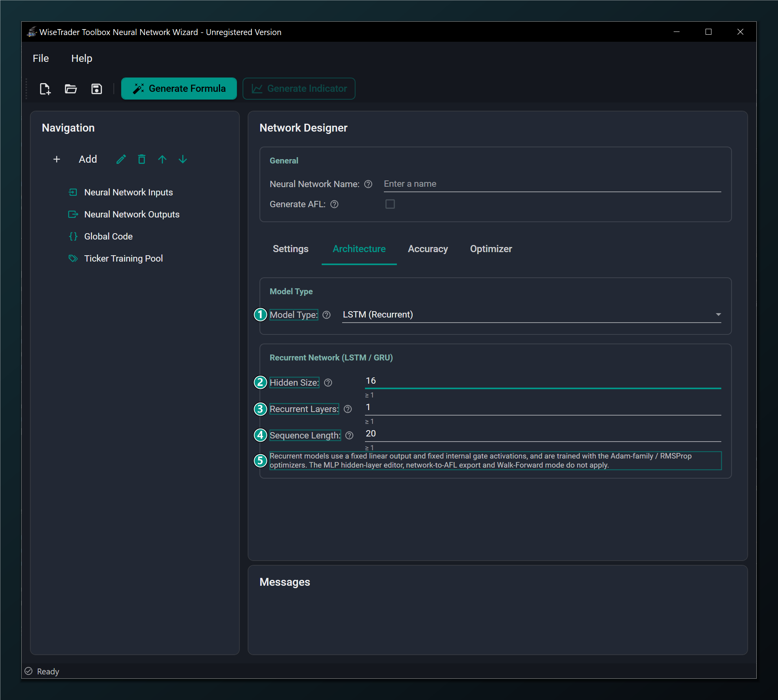778x700 pixels.
Task: Click the trash delete icon in Navigation
Action: tap(142, 159)
